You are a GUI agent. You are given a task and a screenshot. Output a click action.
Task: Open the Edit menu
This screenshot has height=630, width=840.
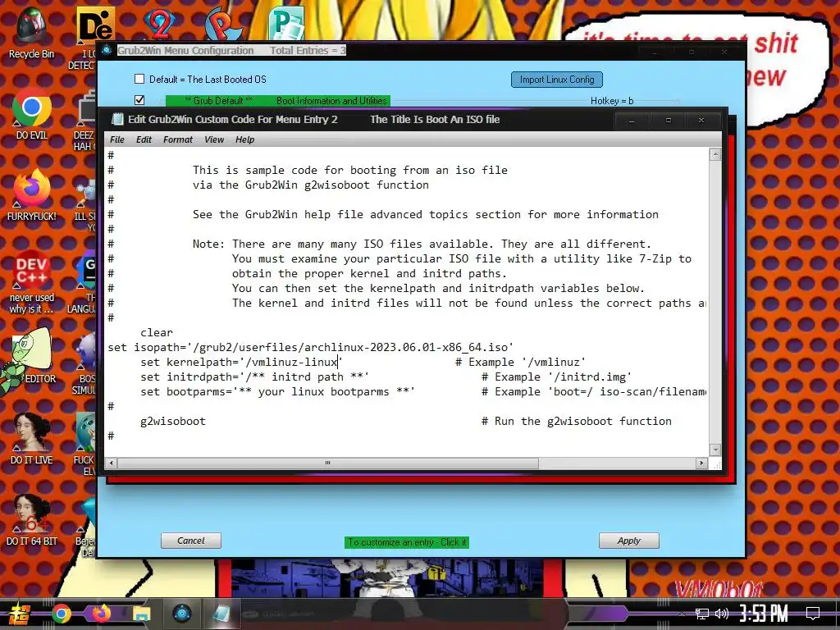(x=144, y=139)
